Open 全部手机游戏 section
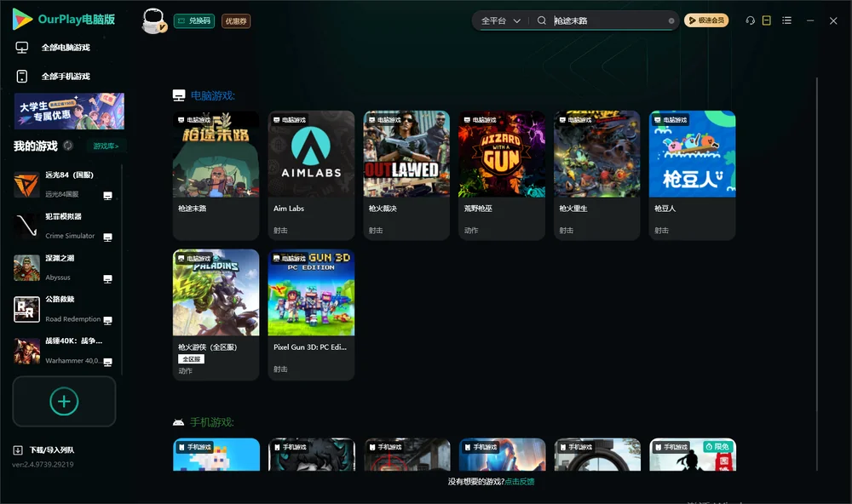 [x=66, y=76]
